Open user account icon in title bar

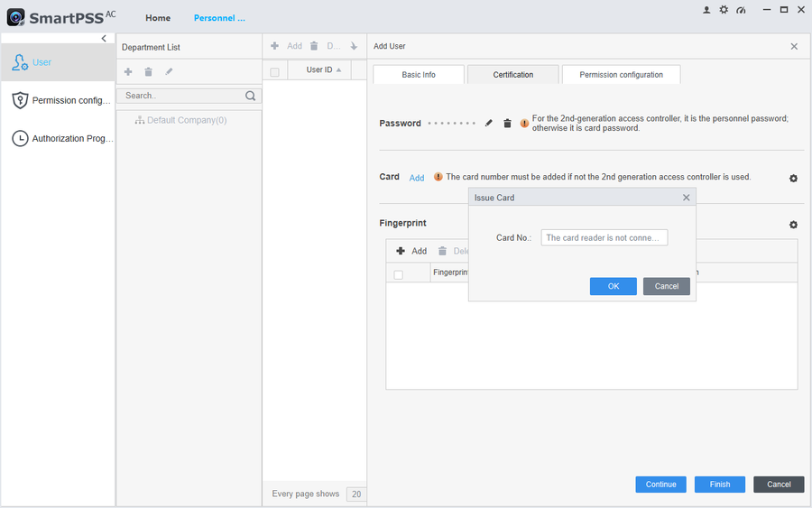click(x=706, y=10)
